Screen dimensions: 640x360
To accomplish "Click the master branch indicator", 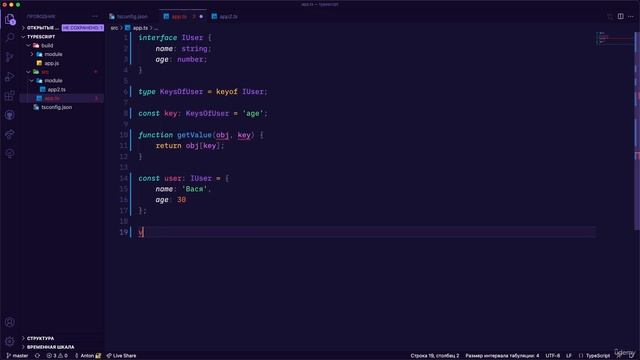I will [x=18, y=356].
